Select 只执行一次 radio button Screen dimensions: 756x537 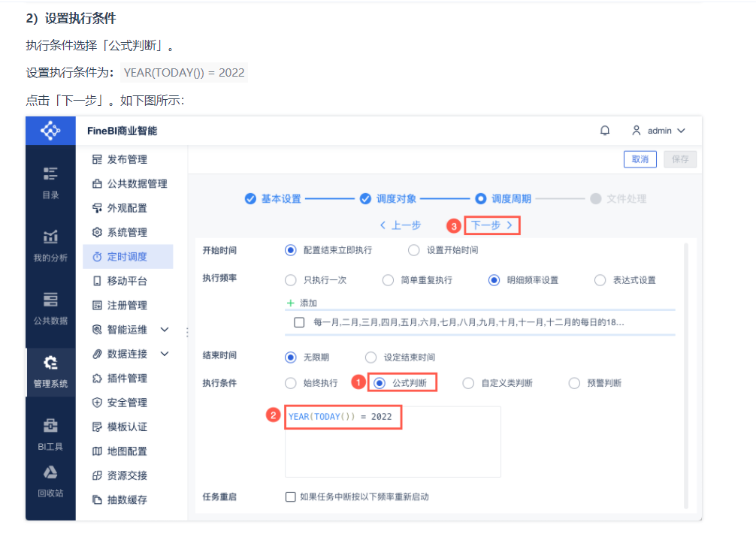pyautogui.click(x=290, y=280)
